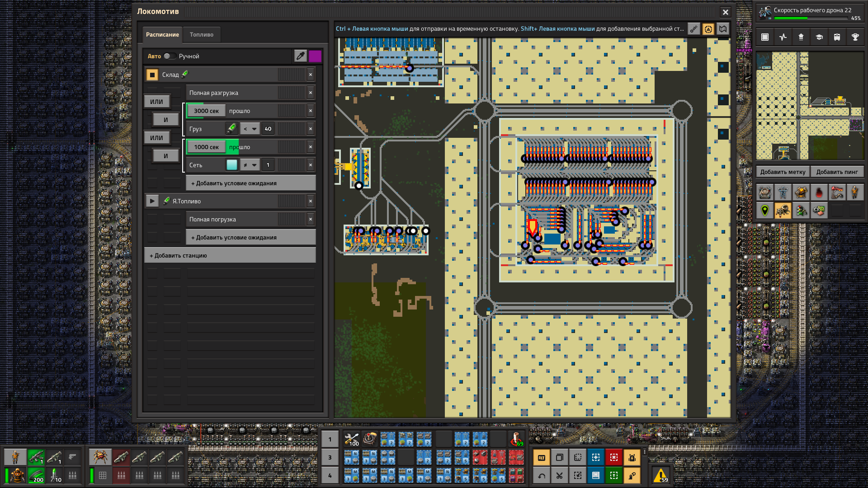Image resolution: width=868 pixels, height=488 pixels.
Task: Choose the cargo item in the Груз condition
Action: pos(232,129)
